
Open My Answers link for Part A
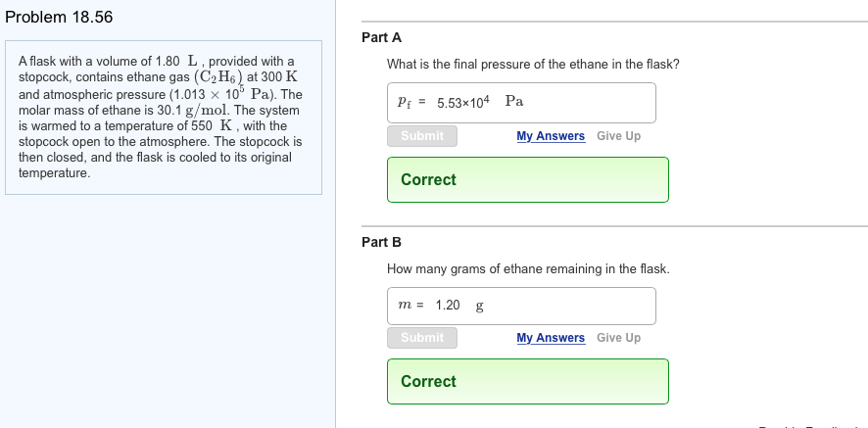coord(551,136)
